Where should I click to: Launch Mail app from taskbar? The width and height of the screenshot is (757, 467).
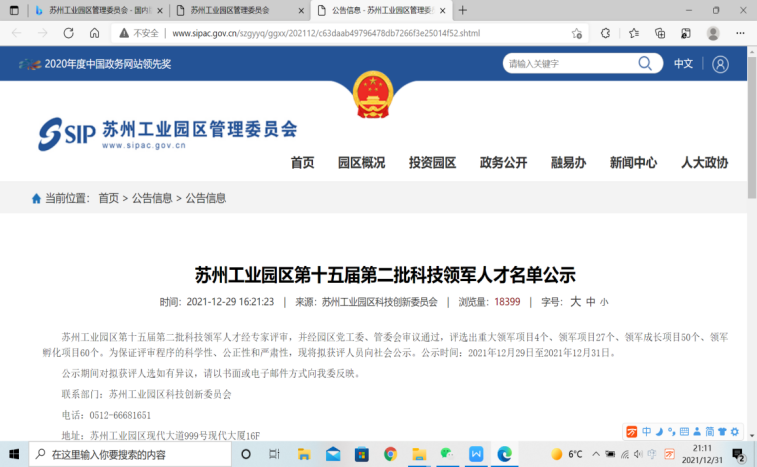click(333, 454)
